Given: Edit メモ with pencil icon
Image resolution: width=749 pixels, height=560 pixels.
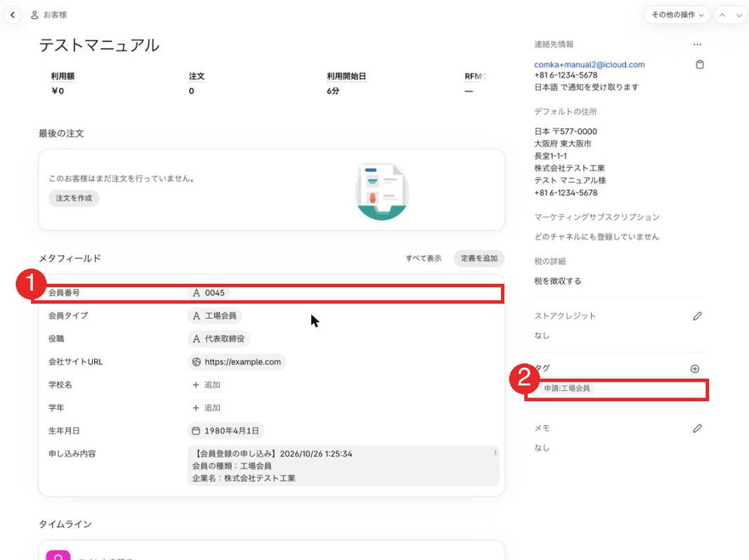Looking at the screenshot, I should pyautogui.click(x=698, y=428).
